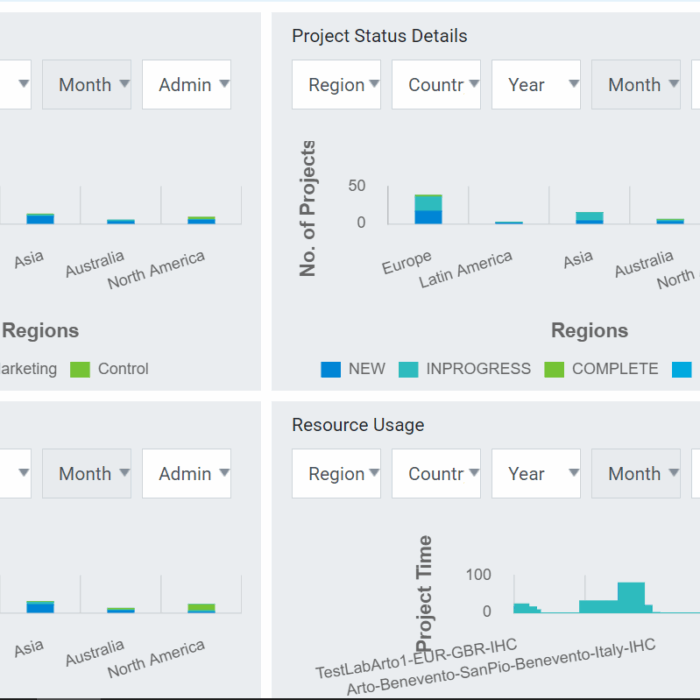
Task: Open Admin dropdown in the lower-left chart panel
Action: 187,473
